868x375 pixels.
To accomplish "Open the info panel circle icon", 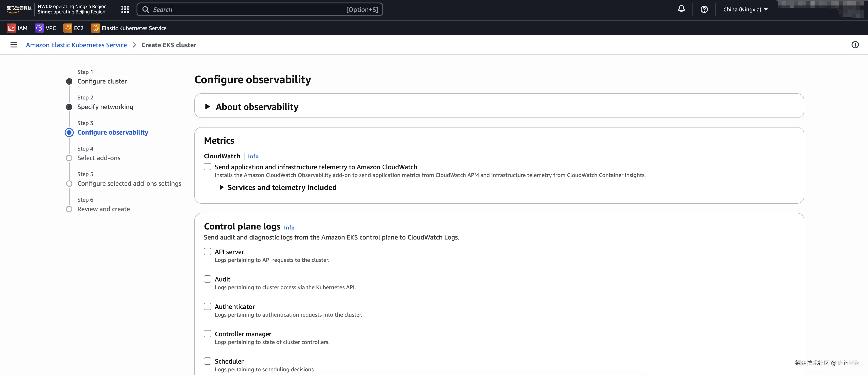I will [x=855, y=45].
